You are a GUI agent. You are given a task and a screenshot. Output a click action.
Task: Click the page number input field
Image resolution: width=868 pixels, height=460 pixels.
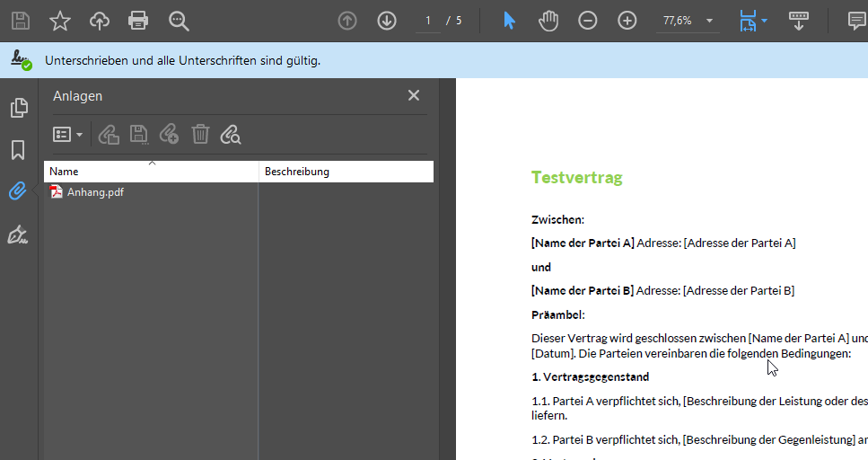pos(428,21)
